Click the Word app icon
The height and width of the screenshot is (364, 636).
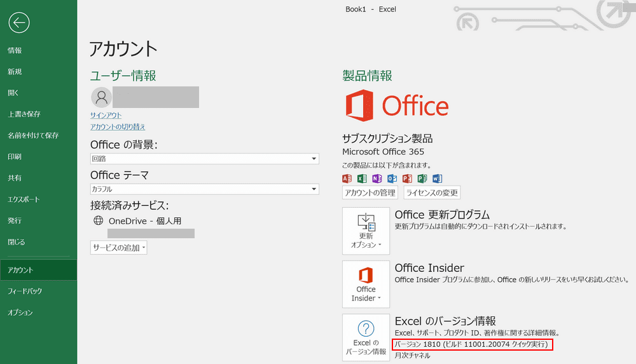click(x=438, y=179)
